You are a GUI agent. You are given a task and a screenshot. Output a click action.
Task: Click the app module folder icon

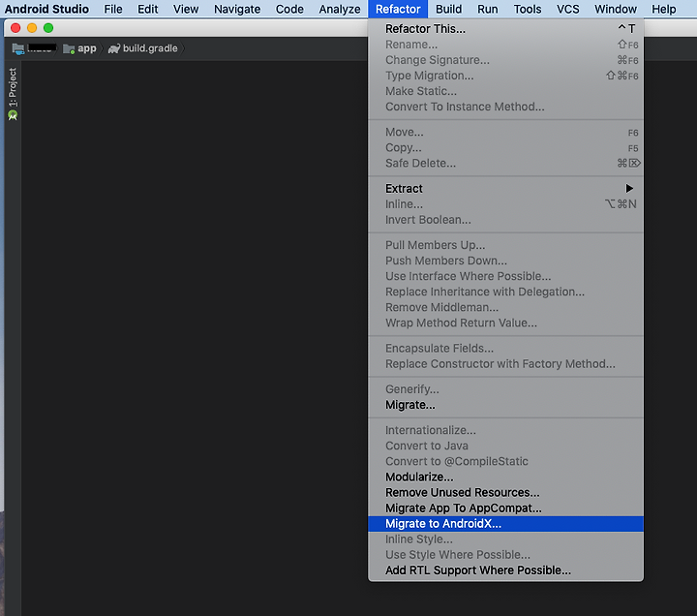coord(69,48)
